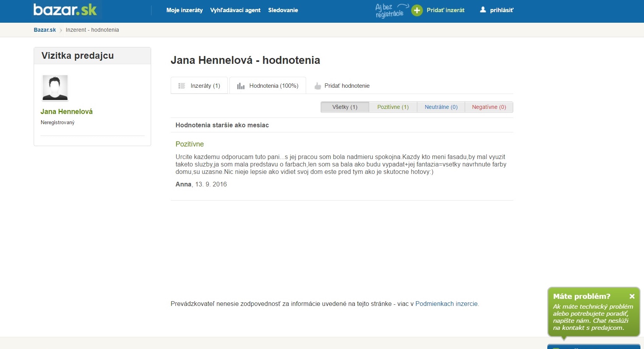Viewport: 644px width, 349px height.
Task: Open Vyhľadávací agent menu item
Action: pyautogui.click(x=235, y=10)
